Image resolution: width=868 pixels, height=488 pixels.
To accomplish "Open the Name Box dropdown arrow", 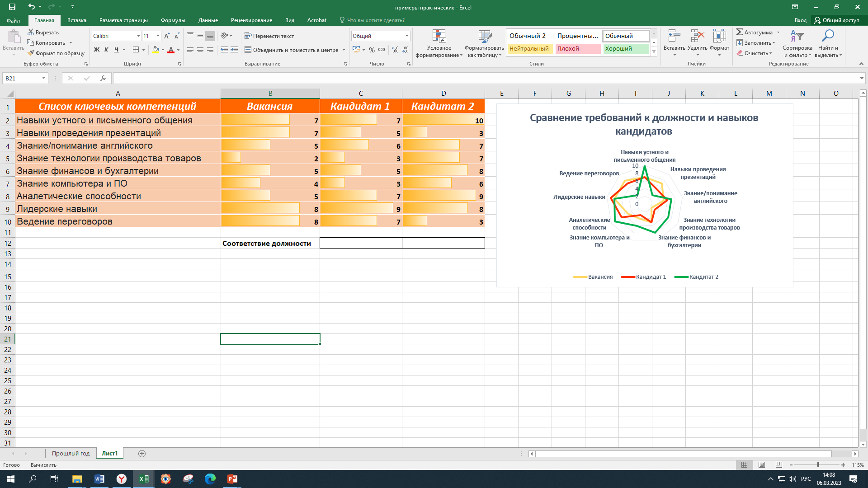I will point(43,78).
